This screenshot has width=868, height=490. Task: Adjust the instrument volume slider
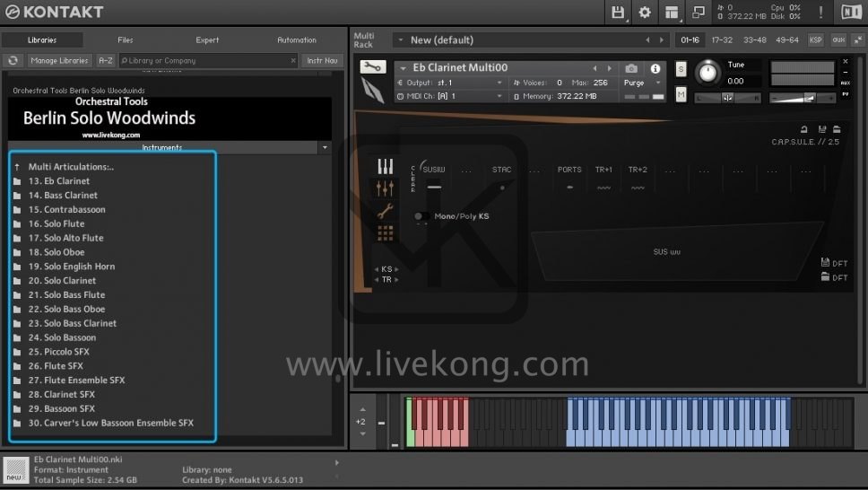pyautogui.click(x=803, y=98)
